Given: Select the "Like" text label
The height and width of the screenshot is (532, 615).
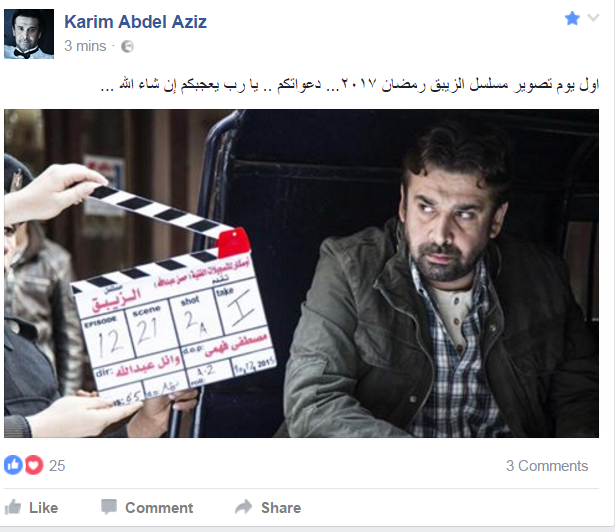Looking at the screenshot, I should point(44,508).
